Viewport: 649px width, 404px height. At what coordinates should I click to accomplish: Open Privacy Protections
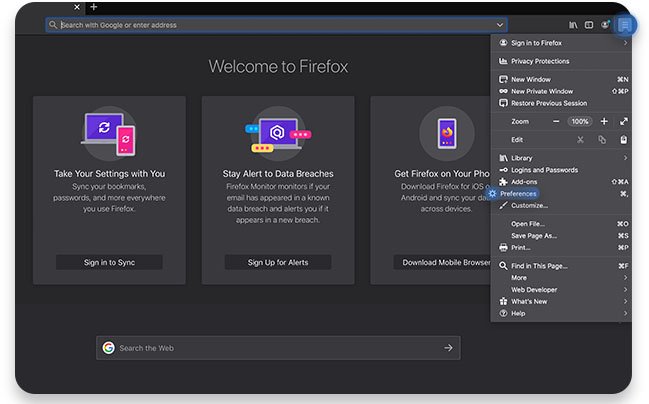pos(561,61)
